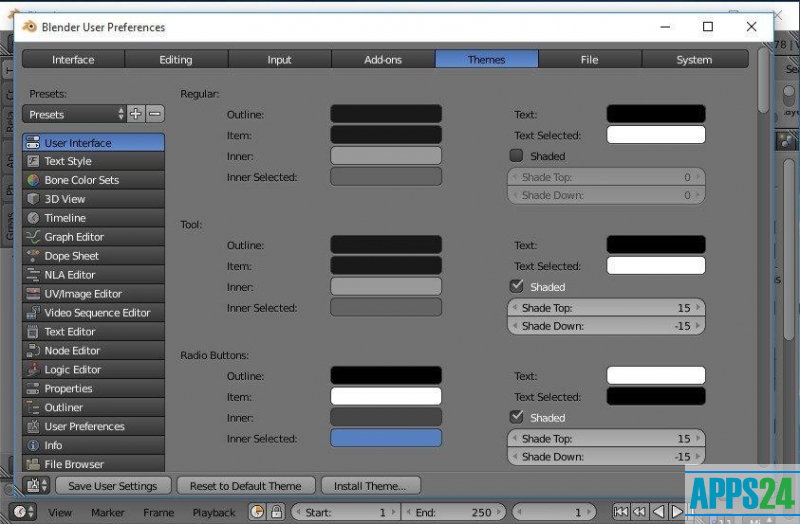Jump to previous keyframe

(639, 512)
